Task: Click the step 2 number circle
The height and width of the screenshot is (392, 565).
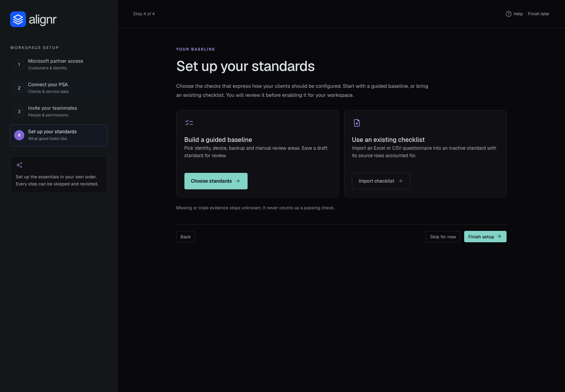Action: [x=19, y=88]
